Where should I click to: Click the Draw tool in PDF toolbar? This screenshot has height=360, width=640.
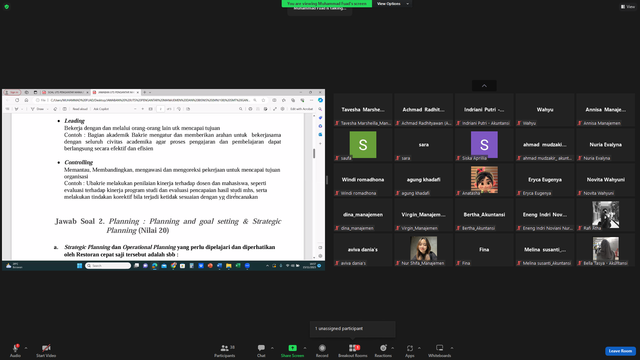click(38, 109)
